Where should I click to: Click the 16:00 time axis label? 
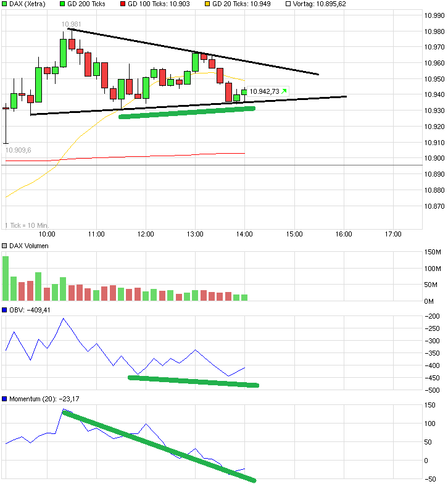pyautogui.click(x=344, y=234)
